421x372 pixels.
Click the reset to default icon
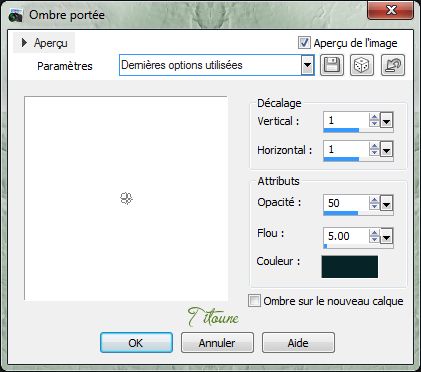pos(393,65)
